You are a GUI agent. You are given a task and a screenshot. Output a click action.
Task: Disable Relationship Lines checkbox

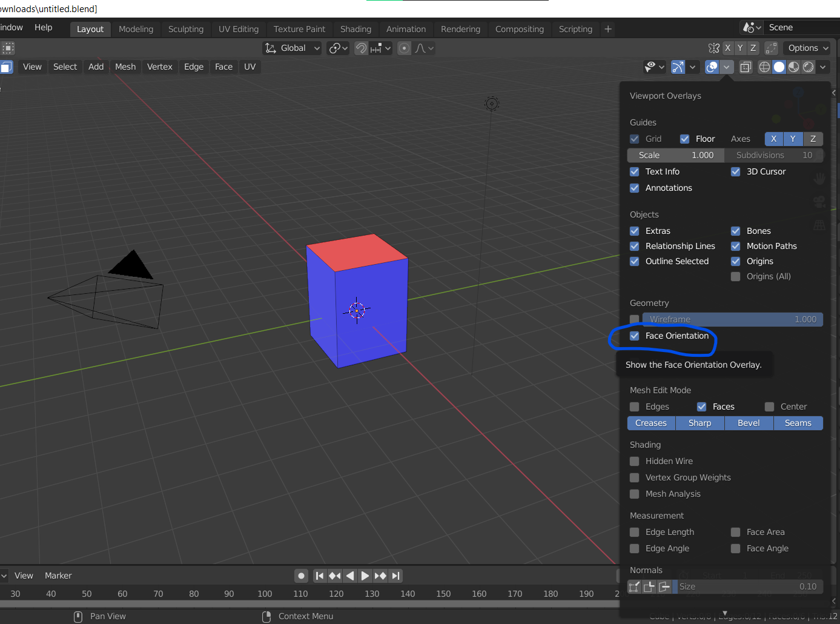pyautogui.click(x=635, y=246)
